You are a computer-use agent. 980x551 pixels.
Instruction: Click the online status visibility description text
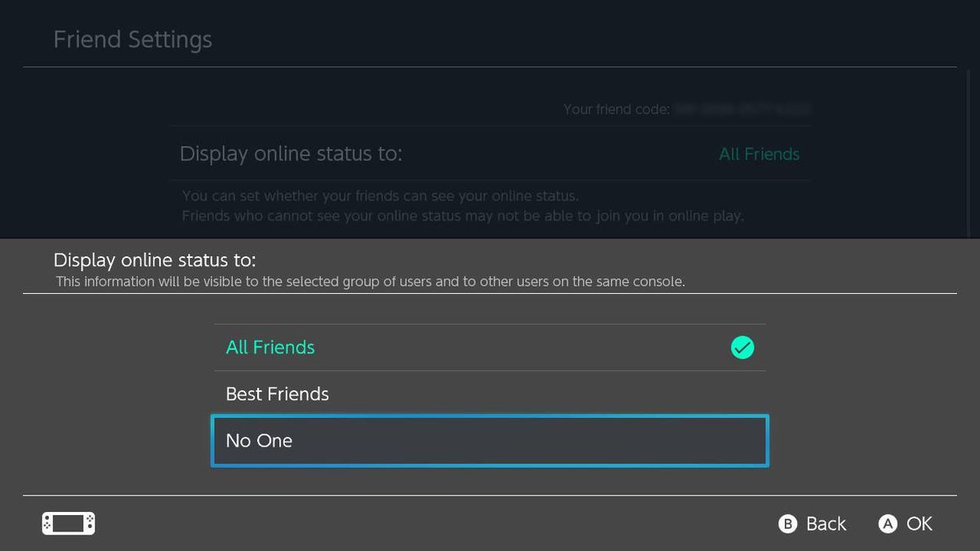coord(381,196)
